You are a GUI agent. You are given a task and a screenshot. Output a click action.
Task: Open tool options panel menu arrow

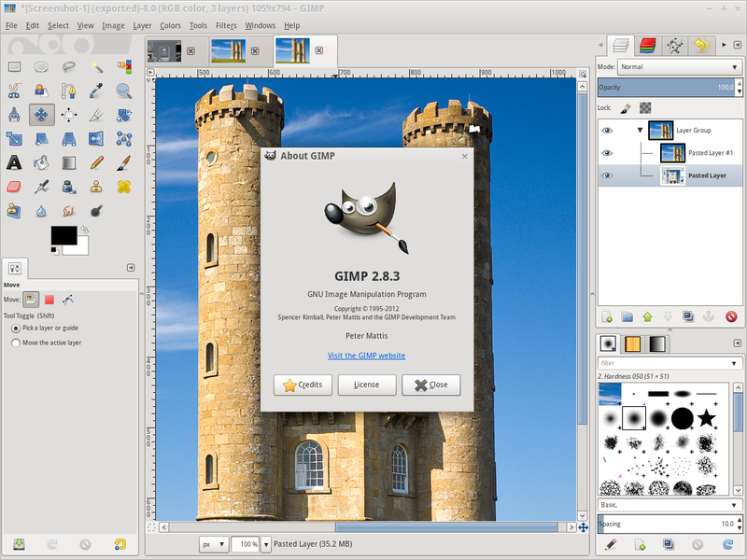(x=131, y=268)
